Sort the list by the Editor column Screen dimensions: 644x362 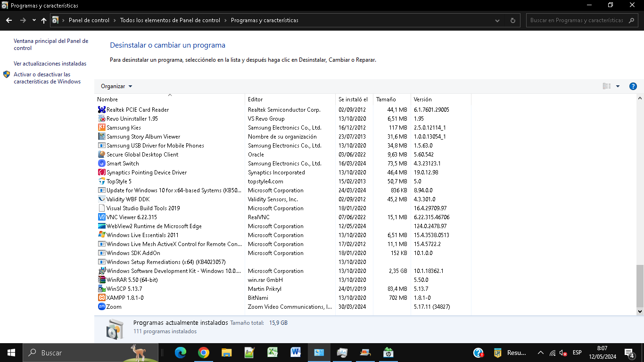(290, 99)
